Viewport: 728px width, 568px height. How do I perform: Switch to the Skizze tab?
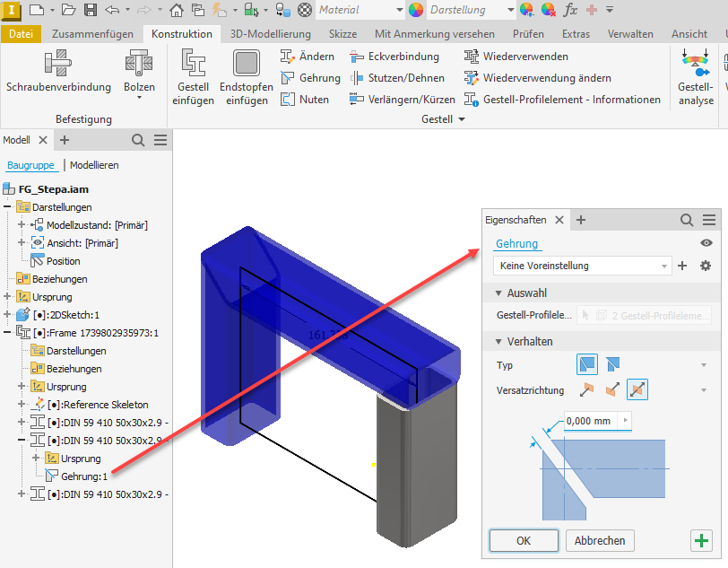342,34
